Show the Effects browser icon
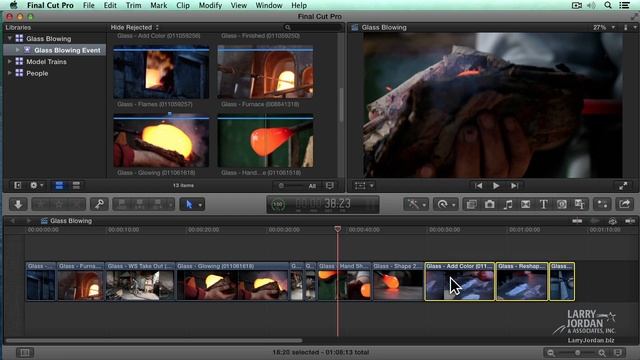Image resolution: width=640 pixels, height=360 pixels. (471, 204)
